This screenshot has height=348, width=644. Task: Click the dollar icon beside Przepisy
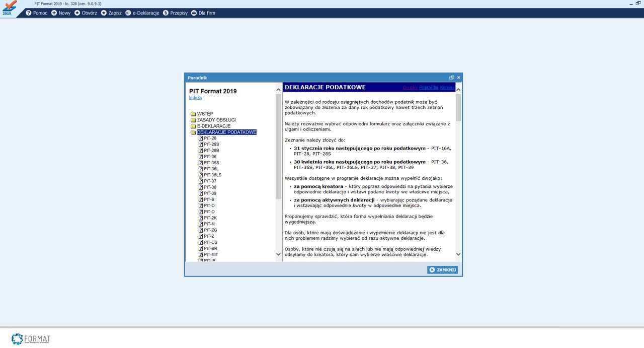[x=166, y=13]
